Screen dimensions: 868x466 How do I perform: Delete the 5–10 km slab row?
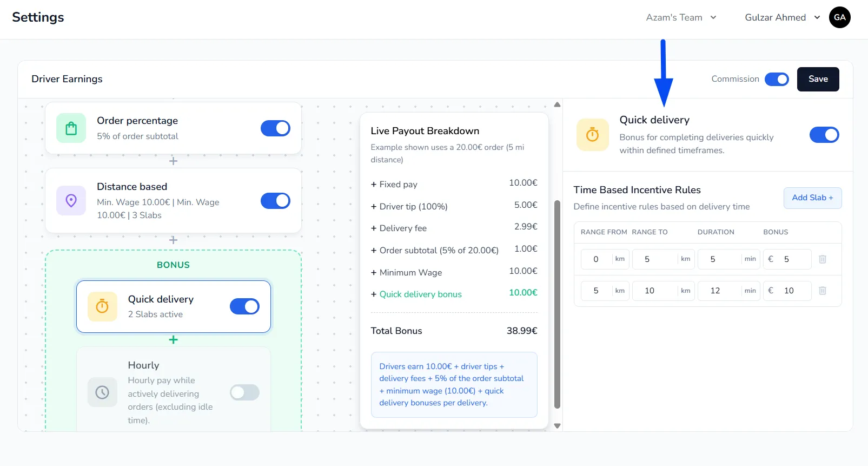823,291
